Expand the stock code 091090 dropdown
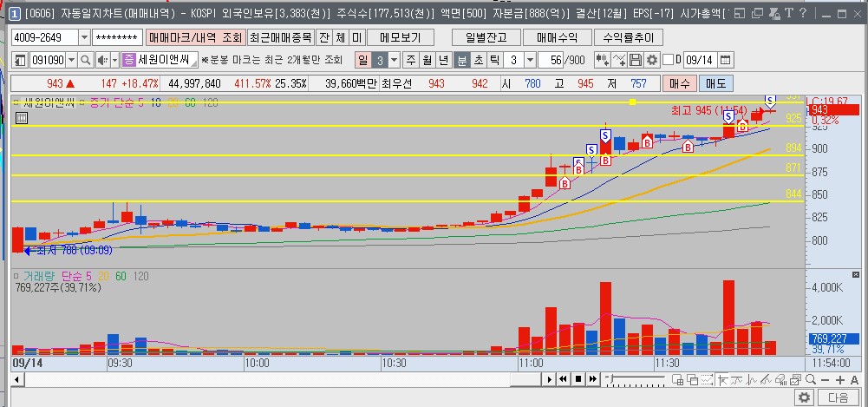The width and height of the screenshot is (868, 407). click(71, 60)
